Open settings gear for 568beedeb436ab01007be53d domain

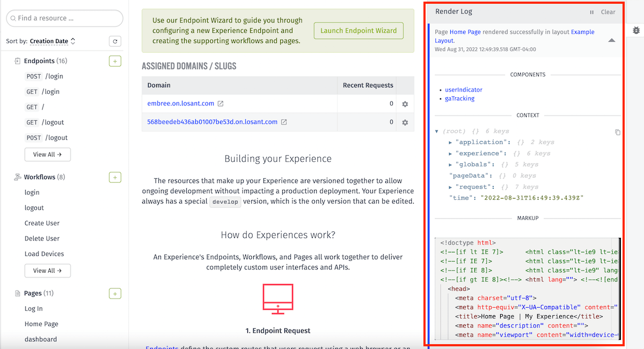[405, 122]
